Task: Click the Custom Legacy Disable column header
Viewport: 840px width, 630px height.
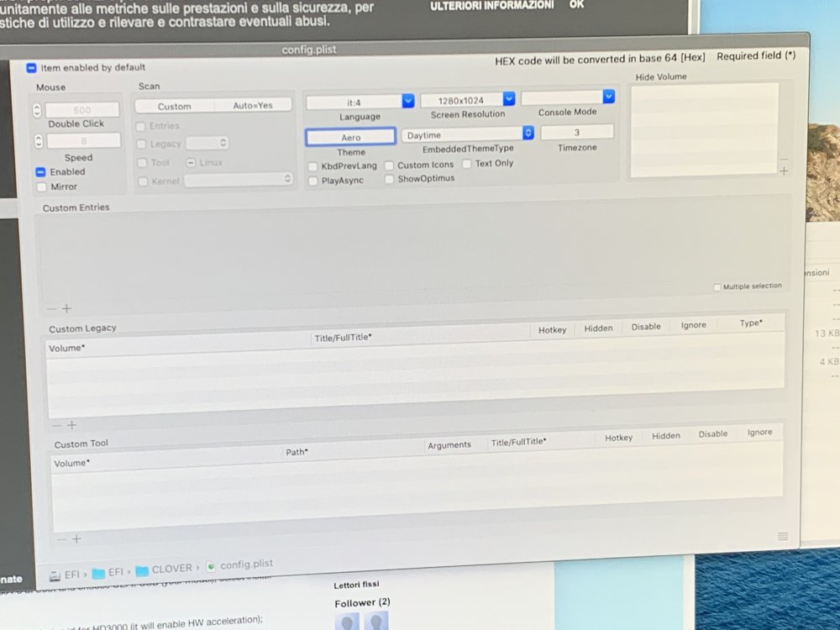Action: [x=646, y=327]
